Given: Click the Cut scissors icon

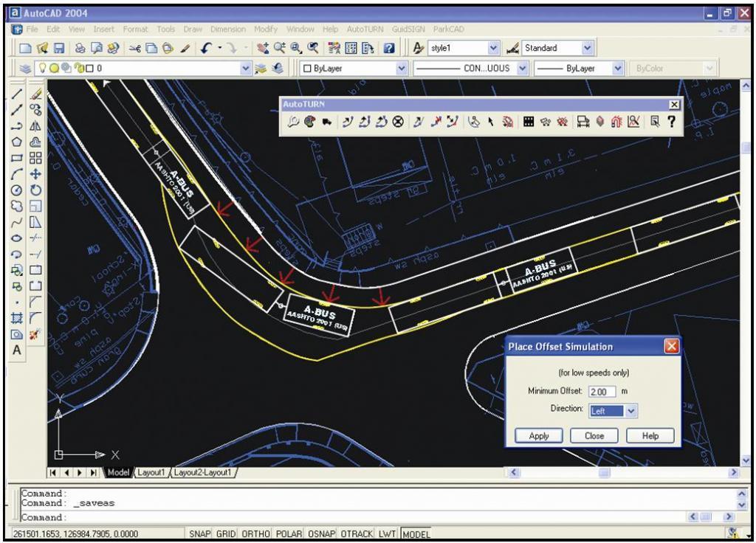Looking at the screenshot, I should pyautogui.click(x=135, y=48).
